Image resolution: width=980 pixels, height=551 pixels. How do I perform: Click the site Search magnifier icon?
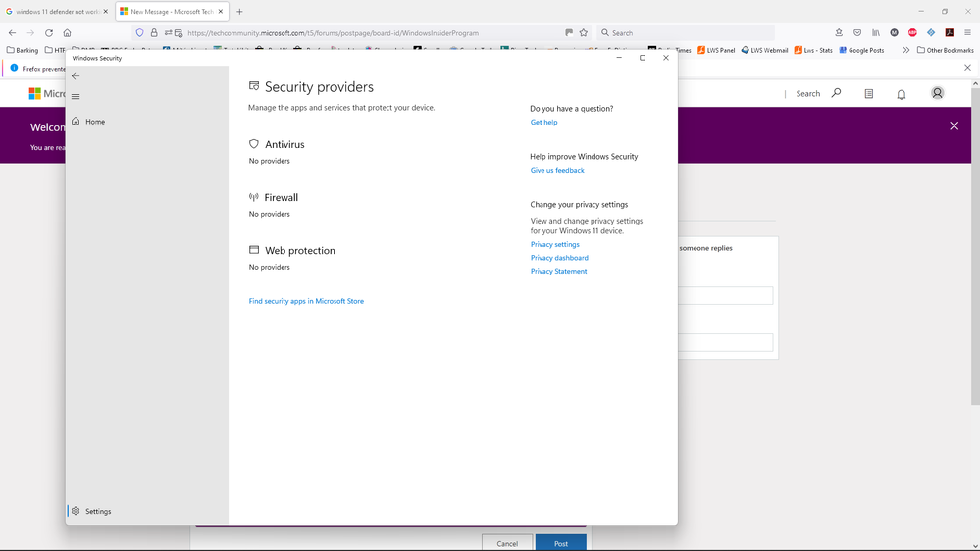(x=836, y=93)
